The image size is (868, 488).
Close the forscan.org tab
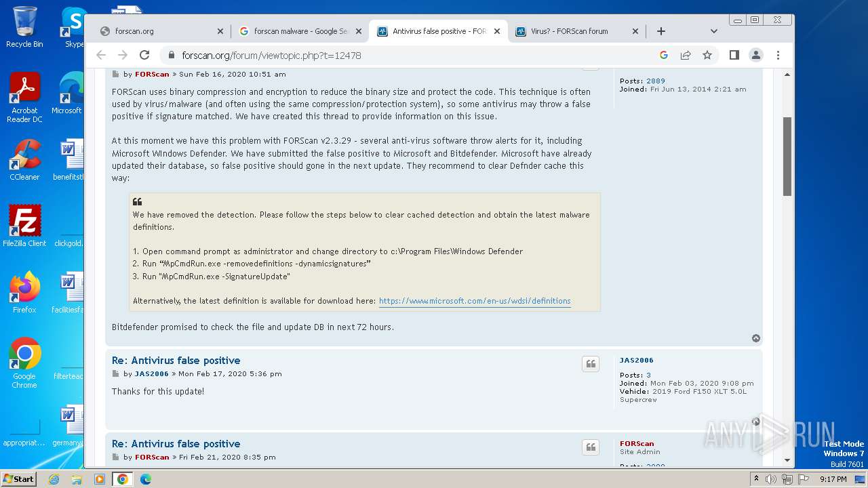coord(220,31)
